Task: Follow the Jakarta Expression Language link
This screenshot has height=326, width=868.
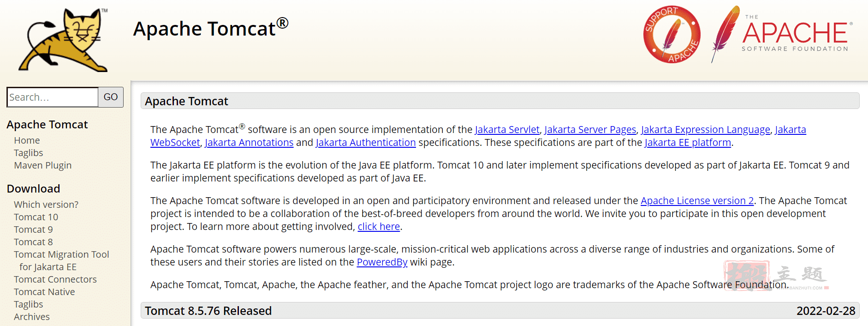Action: pyautogui.click(x=706, y=130)
